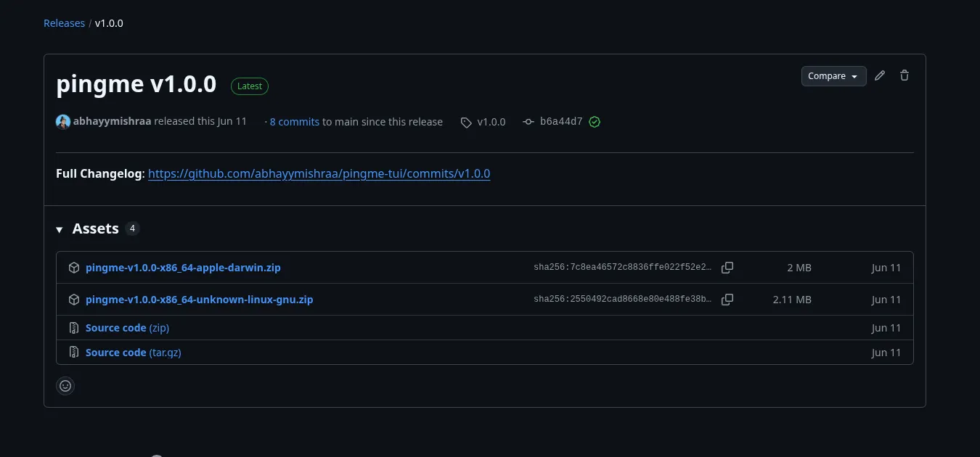The width and height of the screenshot is (980, 457).
Task: Click the 2 MB size text
Action: 799,268
